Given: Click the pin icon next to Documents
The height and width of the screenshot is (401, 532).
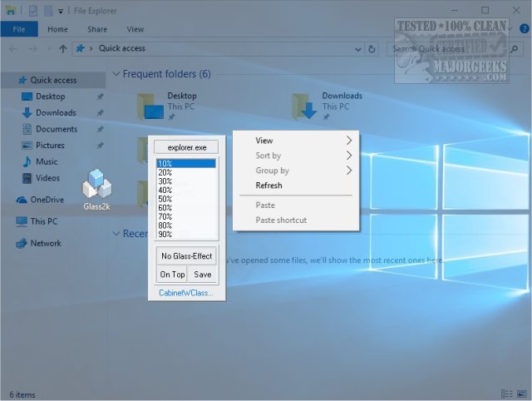Looking at the screenshot, I should [x=100, y=129].
